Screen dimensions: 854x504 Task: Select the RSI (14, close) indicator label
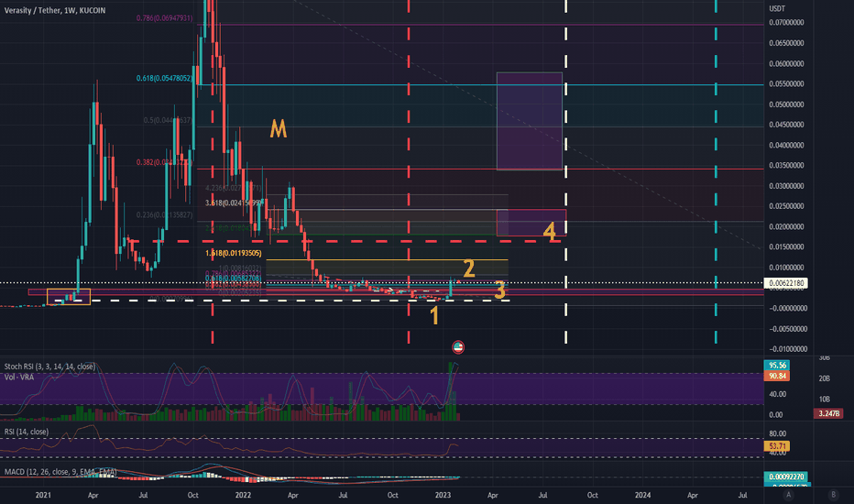27,432
